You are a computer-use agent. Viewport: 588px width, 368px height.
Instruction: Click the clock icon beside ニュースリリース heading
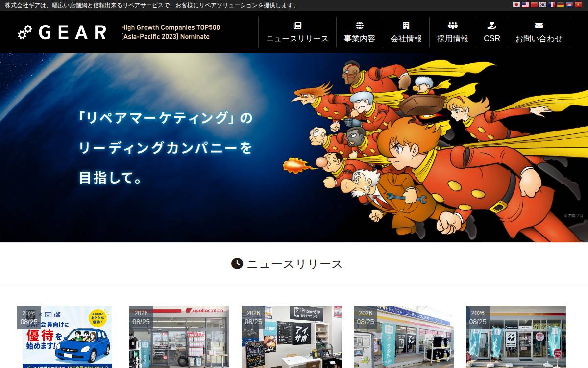(237, 263)
